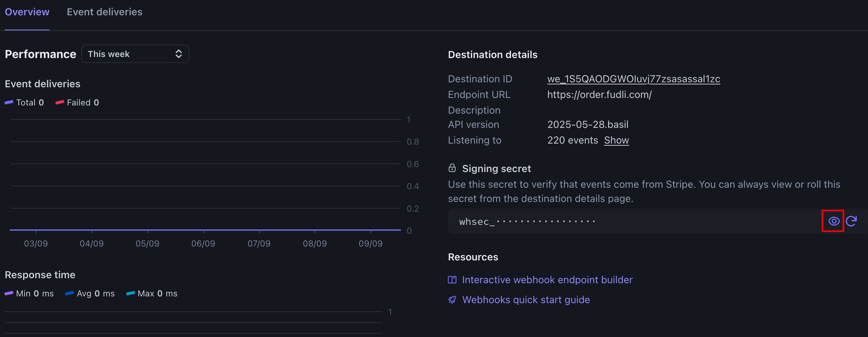Reveal the signing secret with eye icon
This screenshot has width=868, height=337.
point(833,221)
